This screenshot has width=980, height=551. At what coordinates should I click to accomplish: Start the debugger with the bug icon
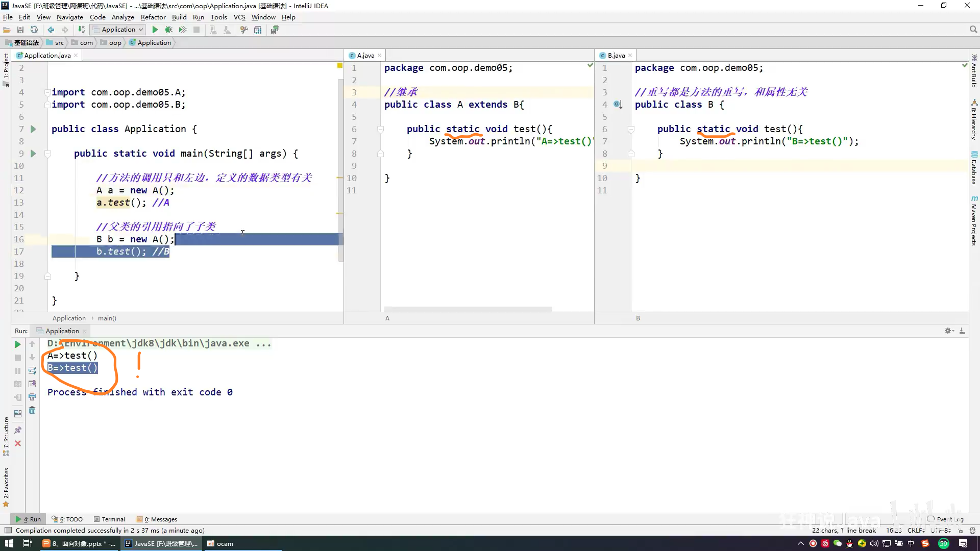pyautogui.click(x=168, y=30)
